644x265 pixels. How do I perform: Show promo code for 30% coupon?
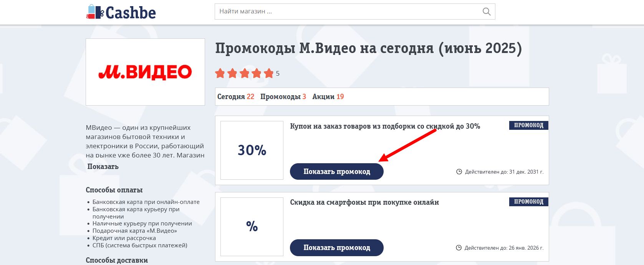[x=337, y=172]
